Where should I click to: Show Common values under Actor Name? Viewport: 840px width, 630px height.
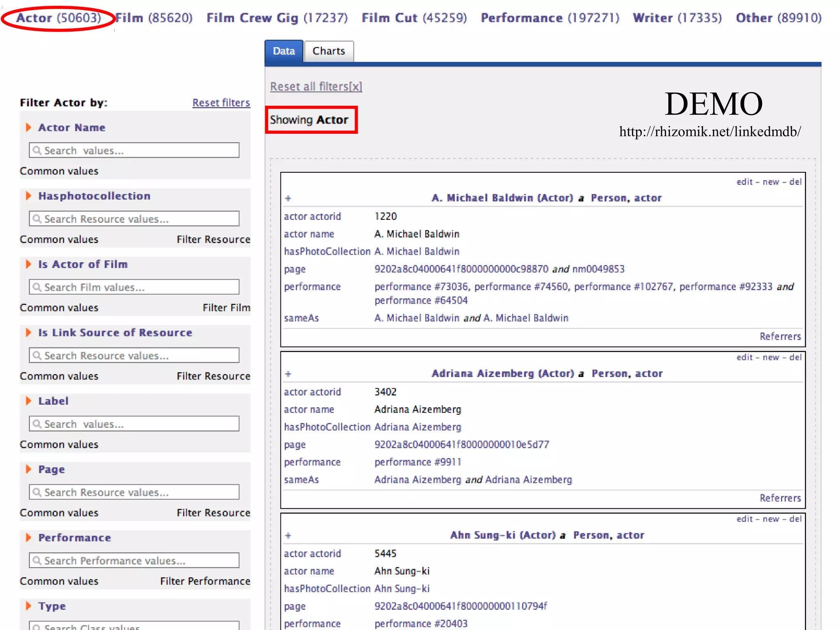click(x=59, y=171)
